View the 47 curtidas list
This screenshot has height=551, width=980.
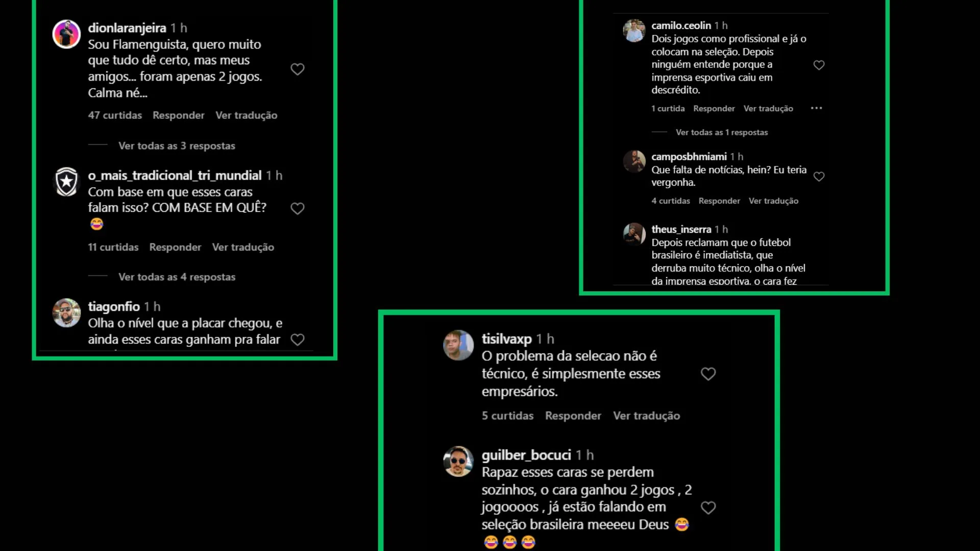(115, 115)
